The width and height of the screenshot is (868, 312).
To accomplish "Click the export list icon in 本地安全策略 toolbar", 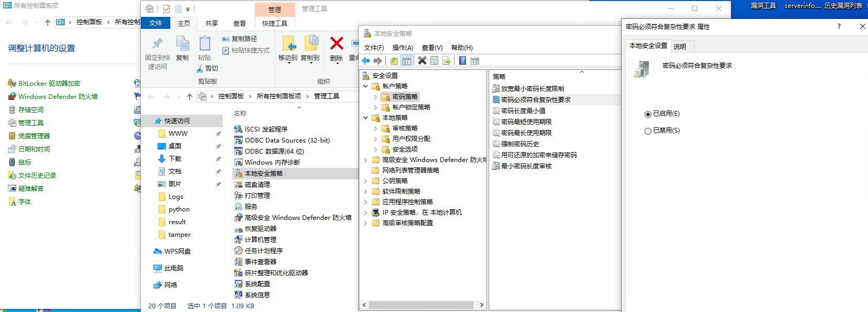I will click(447, 61).
